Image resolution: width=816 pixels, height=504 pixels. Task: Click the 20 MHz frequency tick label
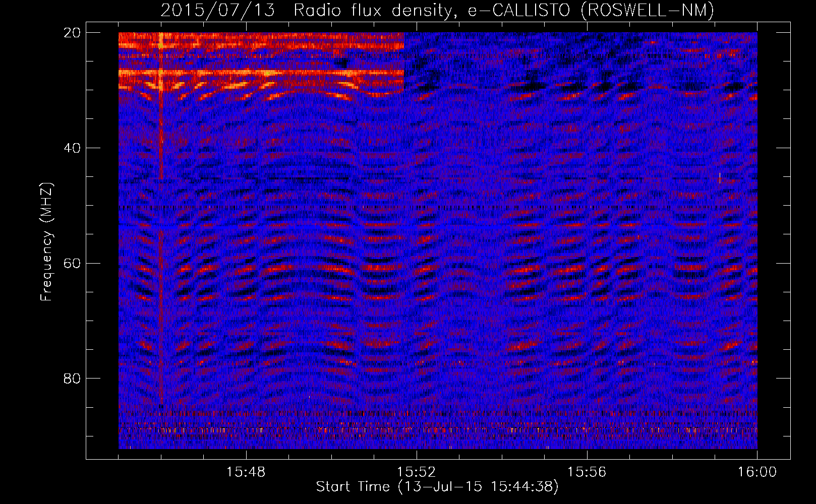tap(72, 33)
